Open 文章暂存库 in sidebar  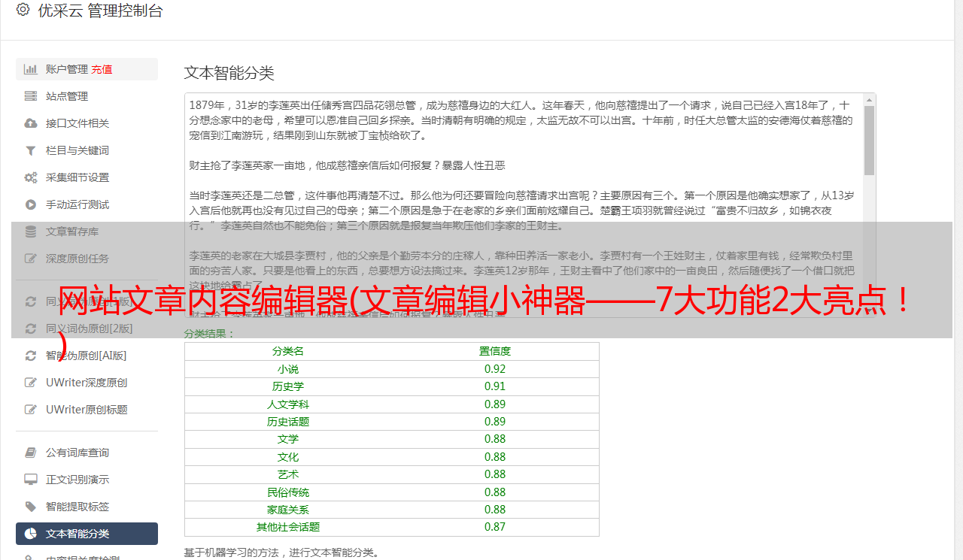[87, 232]
